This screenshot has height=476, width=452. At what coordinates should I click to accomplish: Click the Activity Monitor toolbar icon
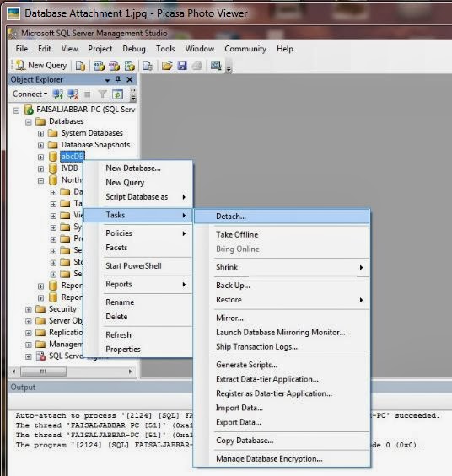click(216, 65)
